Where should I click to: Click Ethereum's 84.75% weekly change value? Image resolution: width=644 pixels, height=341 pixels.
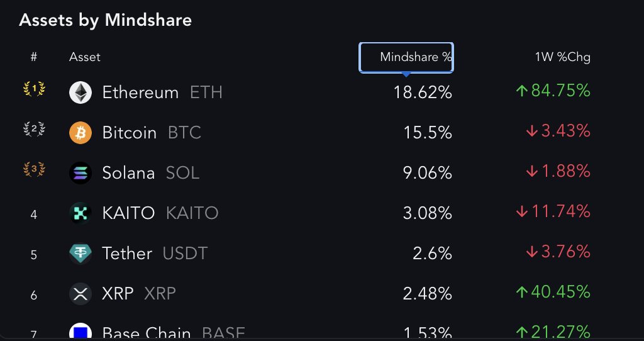point(553,91)
